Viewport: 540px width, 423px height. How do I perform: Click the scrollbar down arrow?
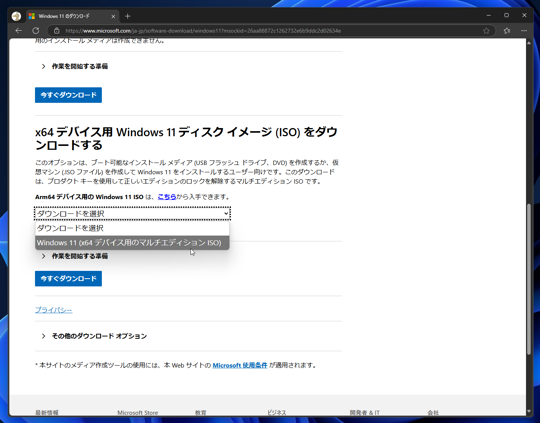[x=529, y=412]
